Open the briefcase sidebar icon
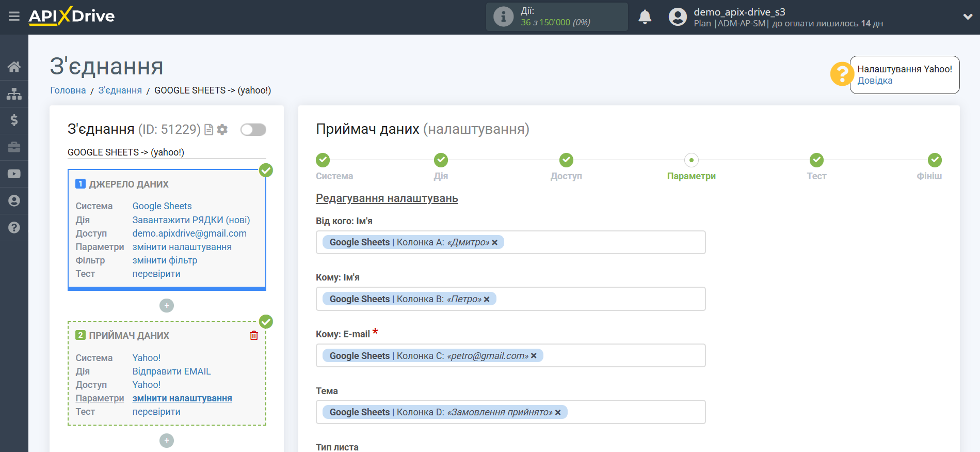Viewport: 980px width, 452px height. pyautogui.click(x=14, y=147)
